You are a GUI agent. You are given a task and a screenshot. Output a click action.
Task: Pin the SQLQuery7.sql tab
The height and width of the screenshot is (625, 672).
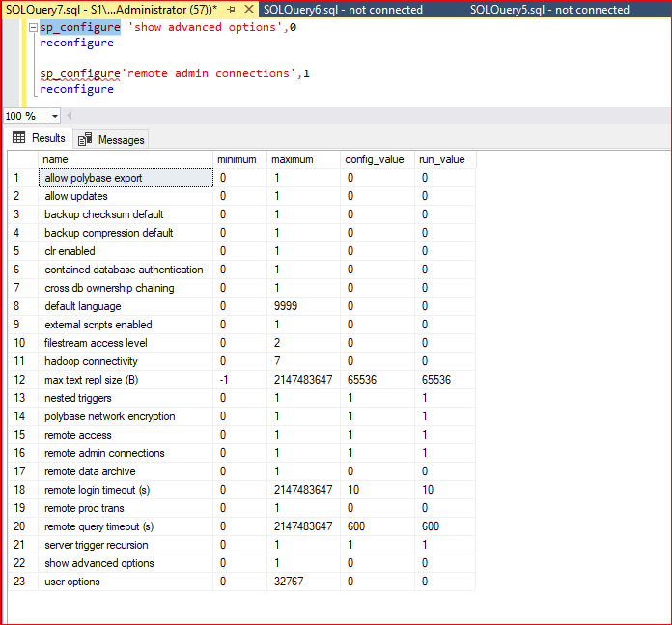(x=230, y=10)
